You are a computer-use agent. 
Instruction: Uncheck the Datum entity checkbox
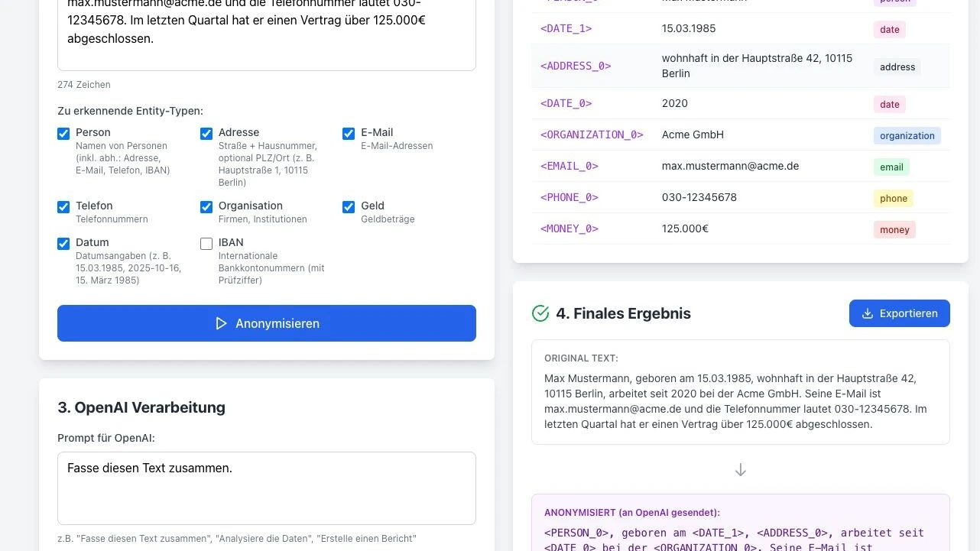[63, 244]
